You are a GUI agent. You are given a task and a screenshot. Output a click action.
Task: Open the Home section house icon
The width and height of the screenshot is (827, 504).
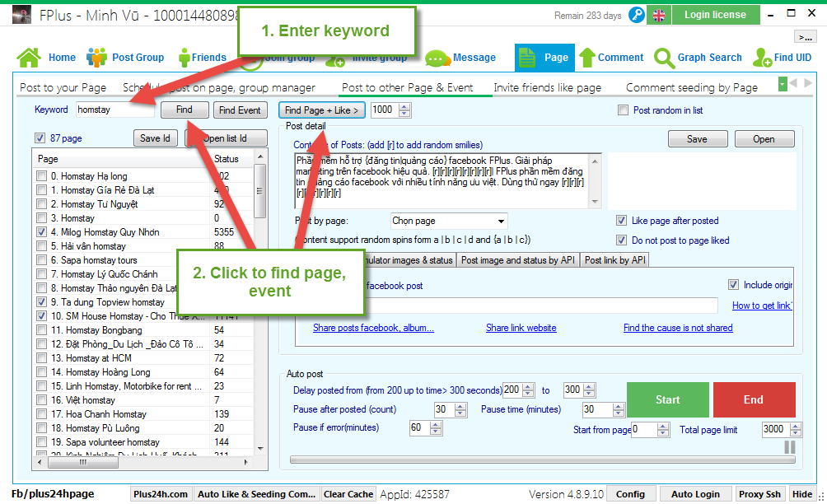[x=29, y=58]
